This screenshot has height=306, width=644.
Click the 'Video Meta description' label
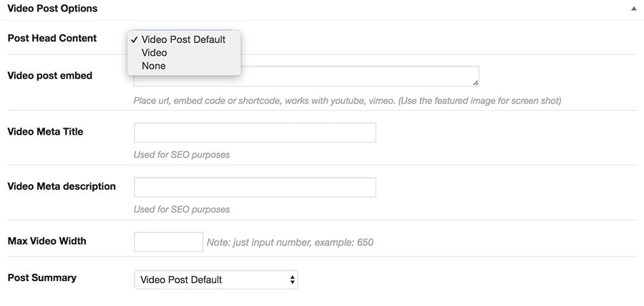tap(61, 186)
